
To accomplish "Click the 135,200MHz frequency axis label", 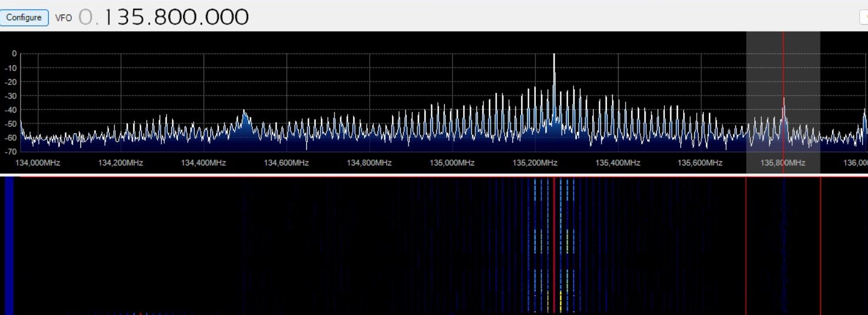I will (535, 163).
